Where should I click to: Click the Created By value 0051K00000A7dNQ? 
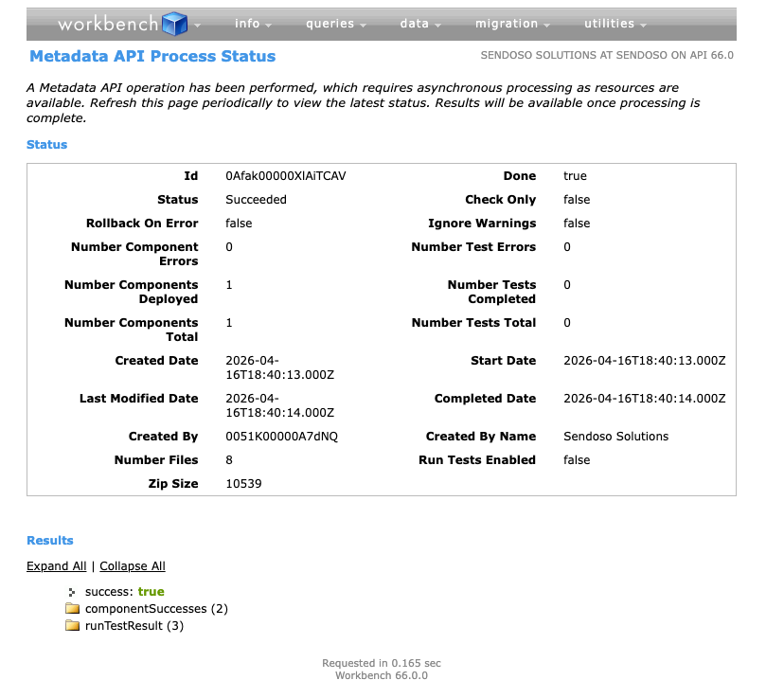281,437
